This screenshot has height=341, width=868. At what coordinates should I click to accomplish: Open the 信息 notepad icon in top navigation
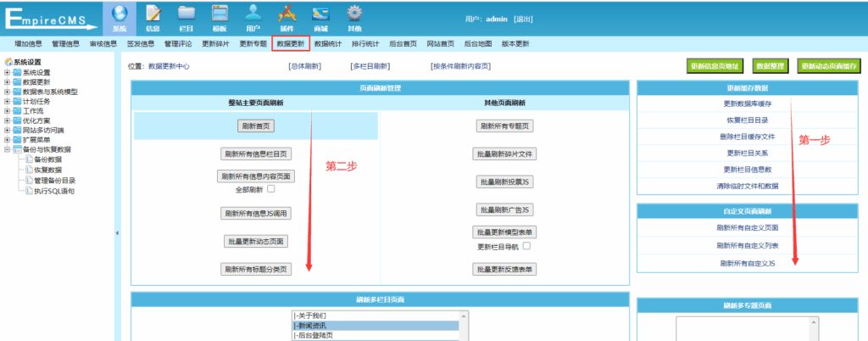point(153,18)
